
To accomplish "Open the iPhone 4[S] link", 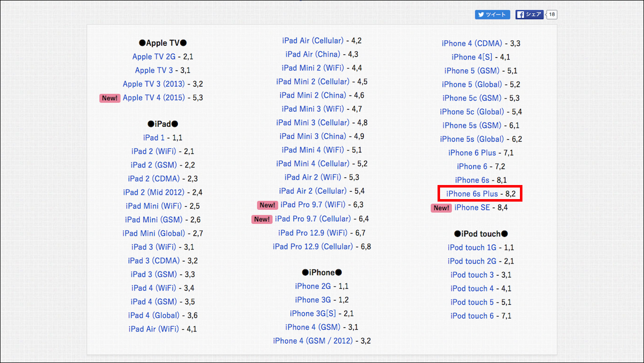I will [x=472, y=57].
